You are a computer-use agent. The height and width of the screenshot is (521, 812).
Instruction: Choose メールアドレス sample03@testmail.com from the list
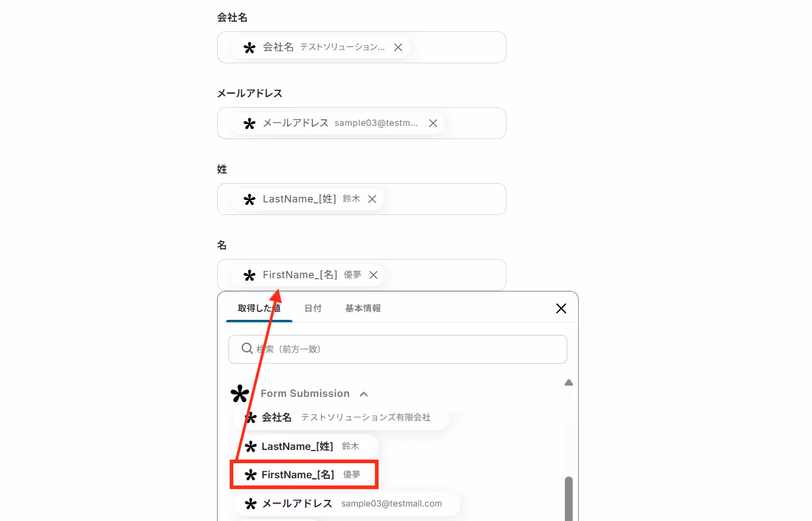pos(347,504)
